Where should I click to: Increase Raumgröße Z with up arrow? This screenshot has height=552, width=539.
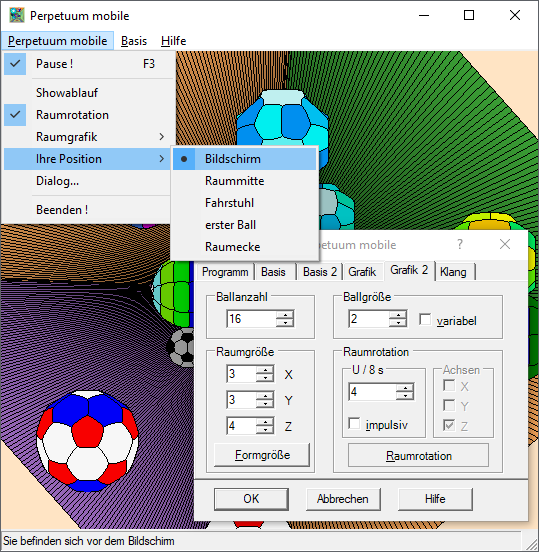coord(265,422)
